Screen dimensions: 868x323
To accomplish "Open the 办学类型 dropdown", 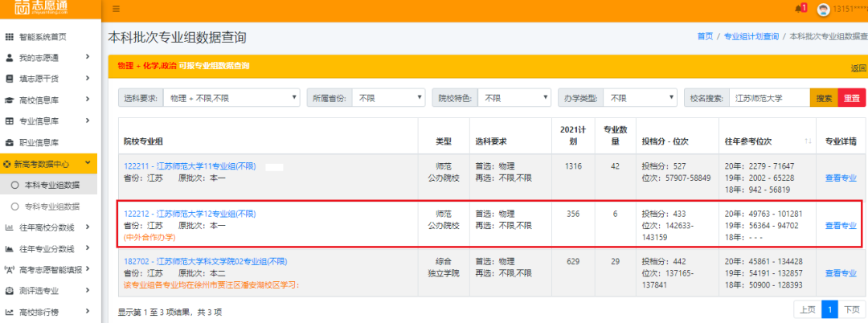I will coord(639,98).
